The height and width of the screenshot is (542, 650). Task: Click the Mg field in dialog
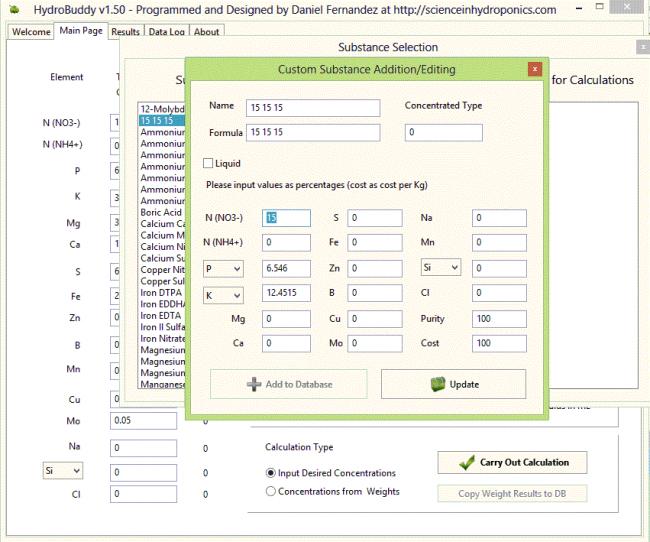tap(286, 319)
